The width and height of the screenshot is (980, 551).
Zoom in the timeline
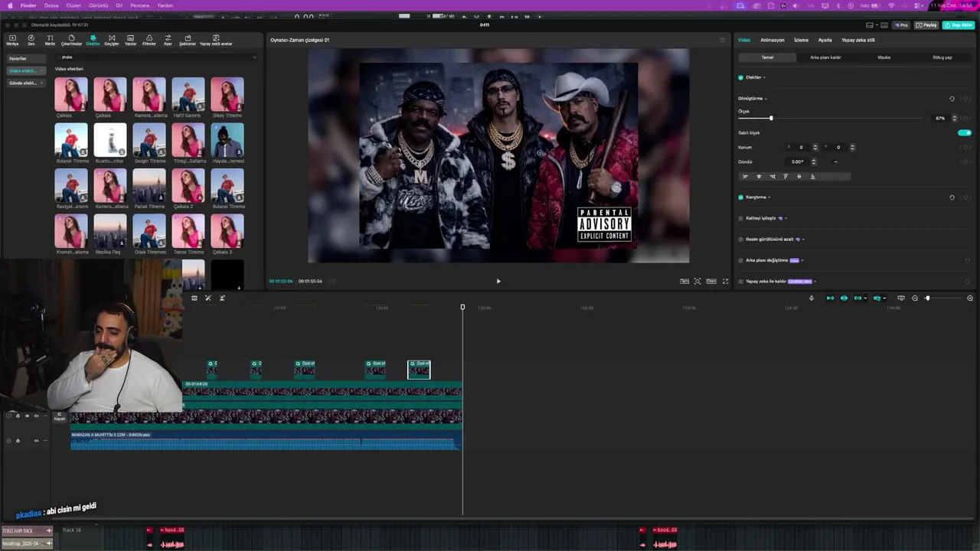pyautogui.click(x=970, y=298)
